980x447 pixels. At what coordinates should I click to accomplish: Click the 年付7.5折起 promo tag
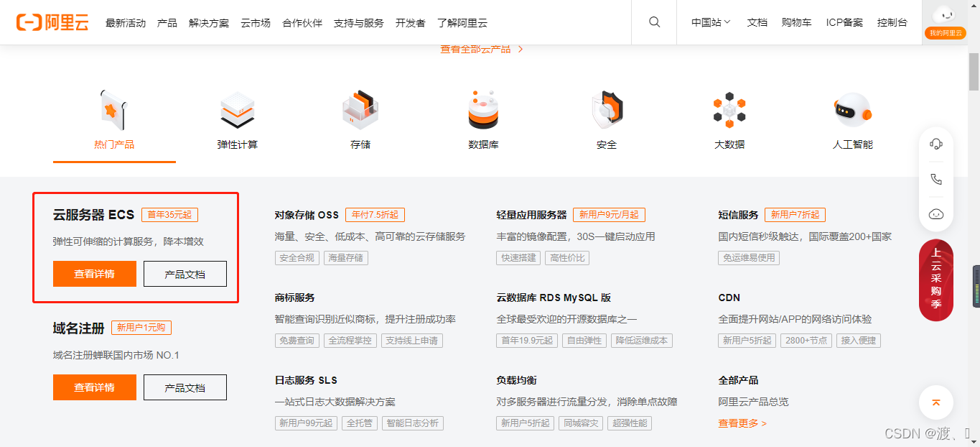(x=375, y=215)
